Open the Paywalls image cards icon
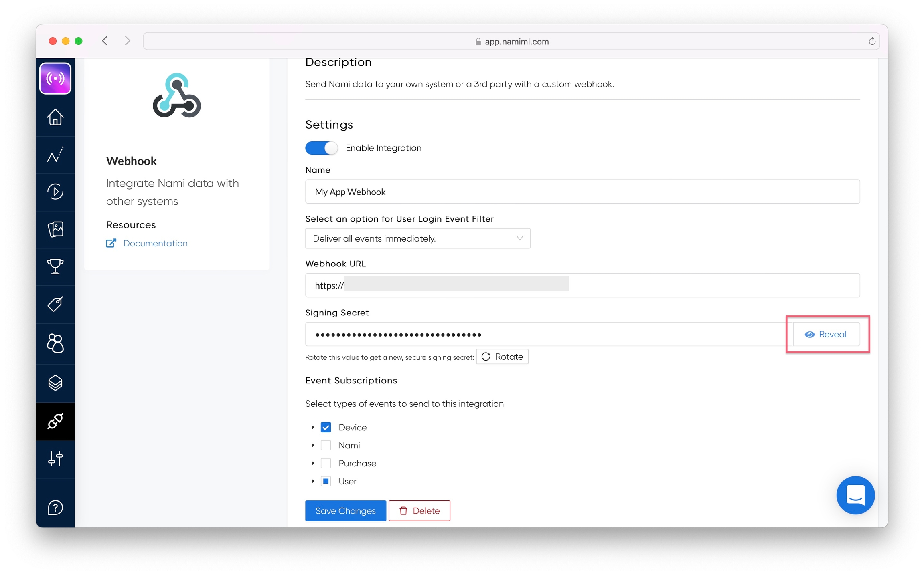Viewport: 924px width, 575px height. [55, 230]
